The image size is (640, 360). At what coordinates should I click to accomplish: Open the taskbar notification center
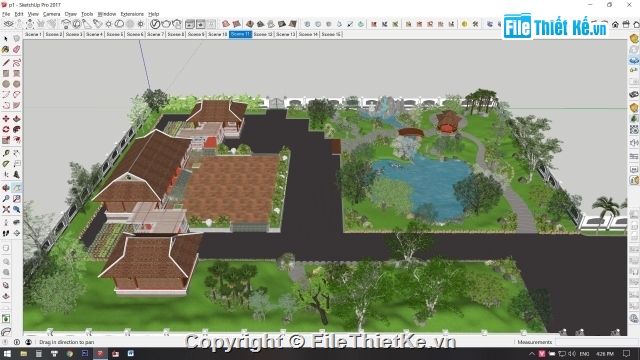coord(627,353)
